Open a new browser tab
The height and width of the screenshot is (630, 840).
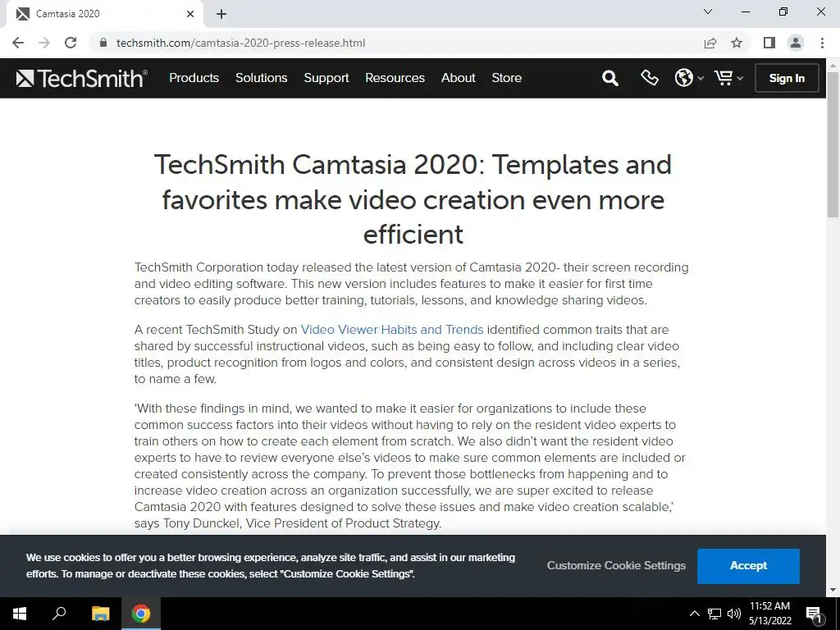coord(221,15)
